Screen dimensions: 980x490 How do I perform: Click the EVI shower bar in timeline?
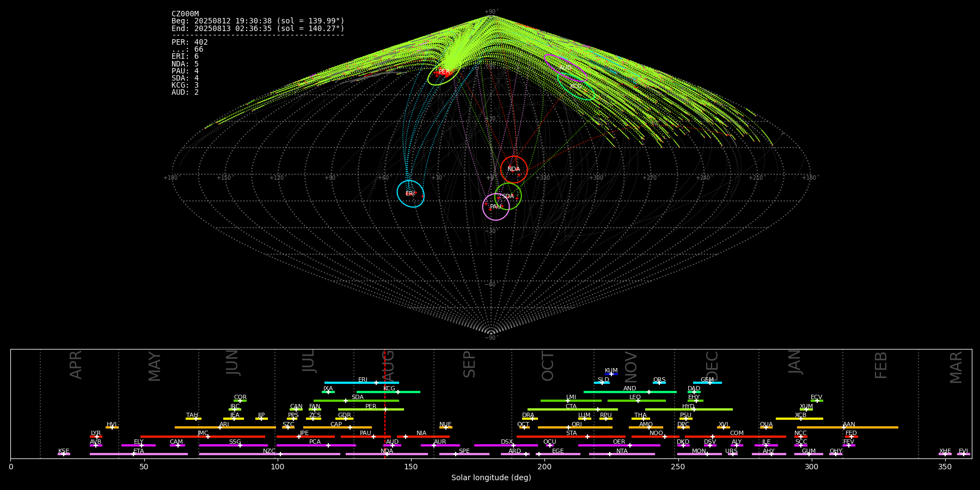point(963,454)
